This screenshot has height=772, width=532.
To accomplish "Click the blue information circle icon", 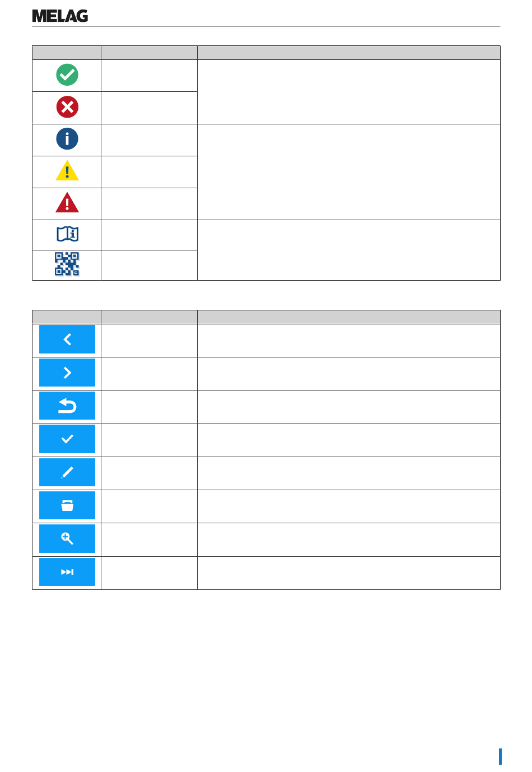I will point(67,139).
